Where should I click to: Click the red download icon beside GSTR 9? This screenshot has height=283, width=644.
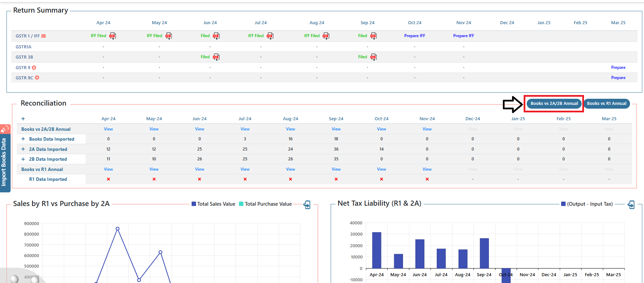34,67
